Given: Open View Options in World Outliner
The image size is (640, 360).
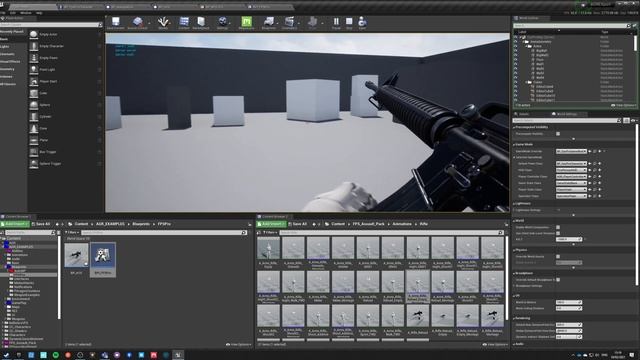Looking at the screenshot, I should (x=623, y=105).
